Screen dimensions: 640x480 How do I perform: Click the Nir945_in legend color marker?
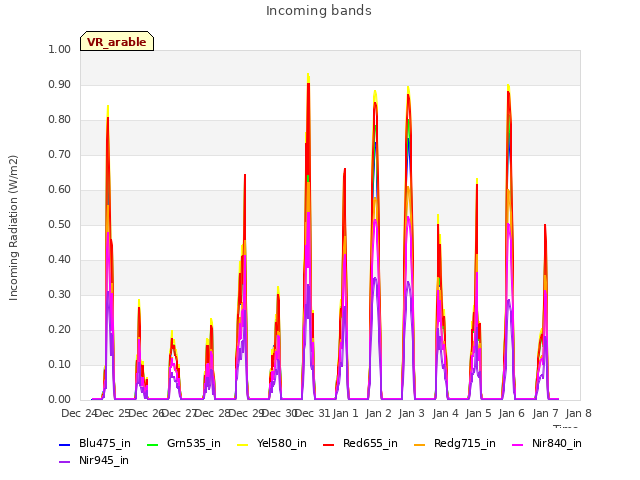65,462
